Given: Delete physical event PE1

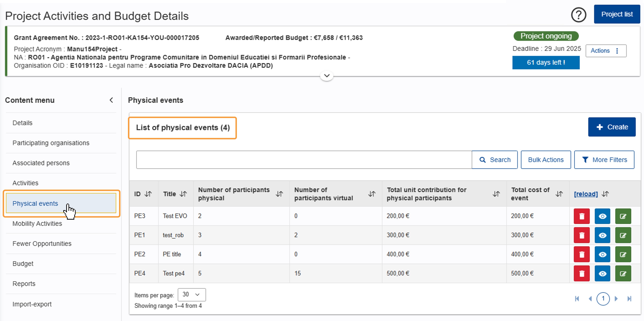Looking at the screenshot, I should 582,235.
